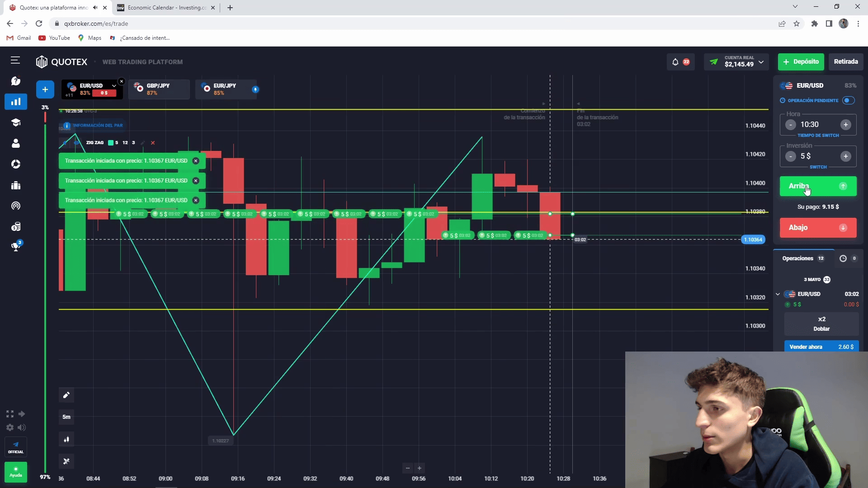
Task: Increase the Inversión amount with plus
Action: 846,156
